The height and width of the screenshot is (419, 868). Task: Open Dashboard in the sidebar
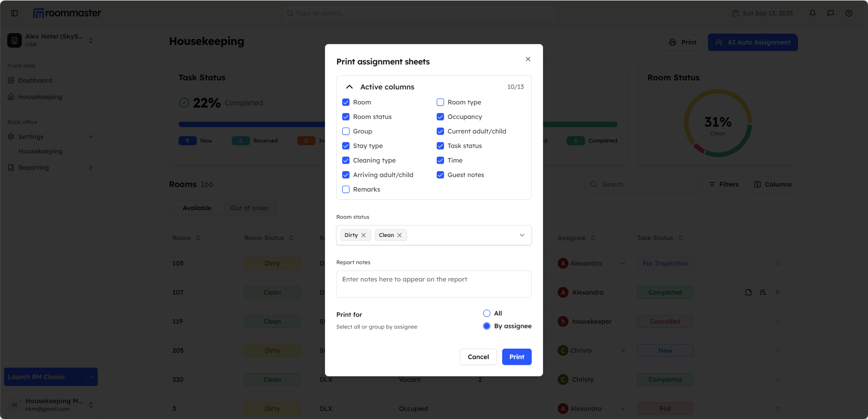click(x=35, y=80)
